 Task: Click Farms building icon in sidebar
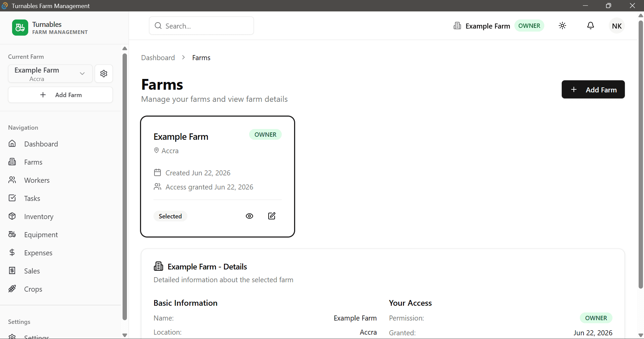click(x=12, y=162)
